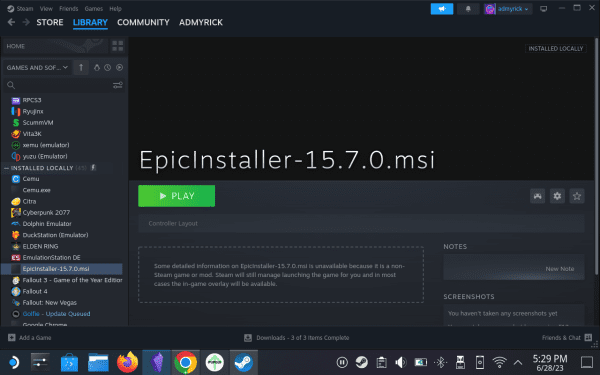Open the Friends menu
600x375 pixels.
coord(68,8)
